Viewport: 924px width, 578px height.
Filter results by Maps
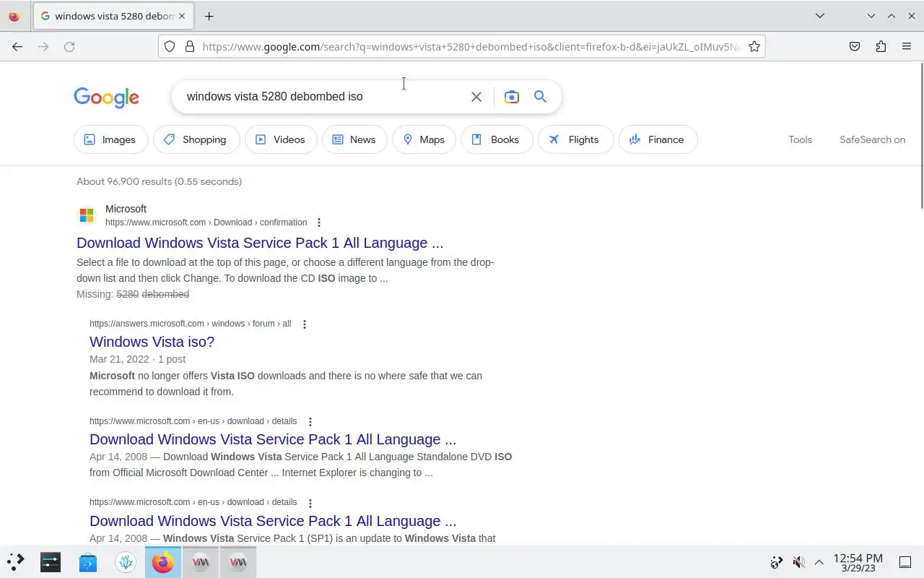(424, 139)
